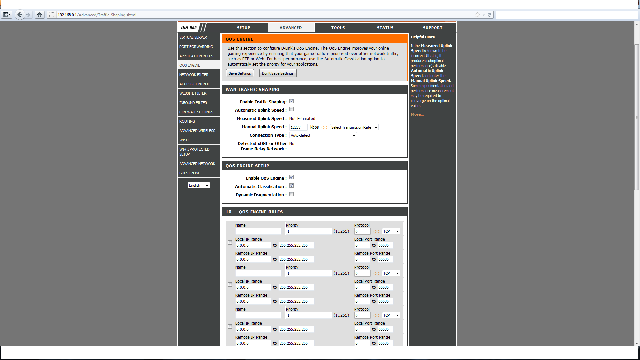Click the Save Settings button
640x360 pixels.
[x=240, y=74]
